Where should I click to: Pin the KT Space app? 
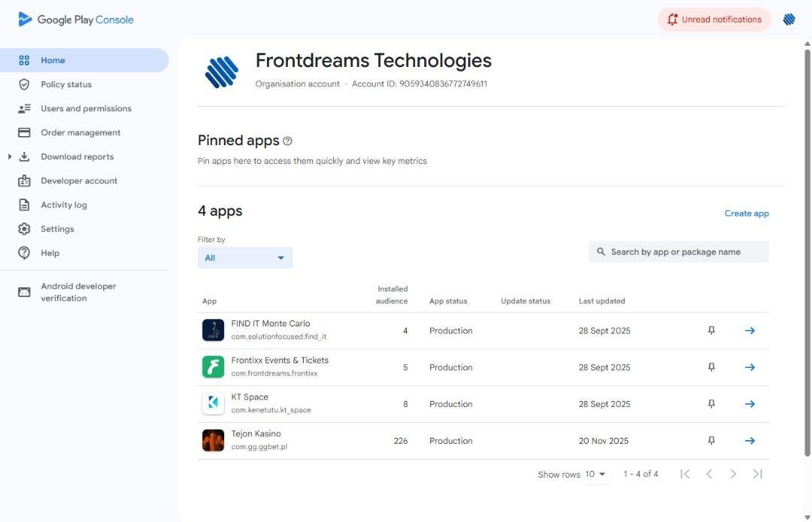tap(711, 404)
